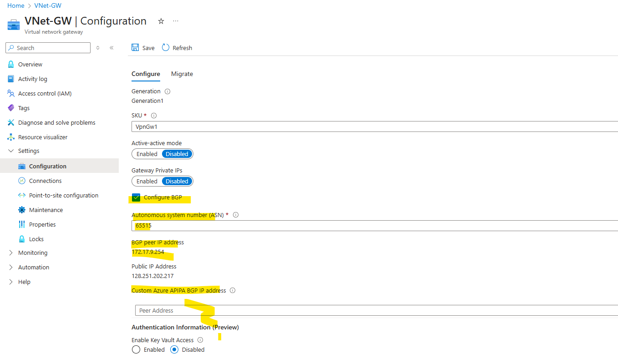Click the Access control IAM people icon
Image resolution: width=618 pixels, height=364 pixels.
[11, 94]
